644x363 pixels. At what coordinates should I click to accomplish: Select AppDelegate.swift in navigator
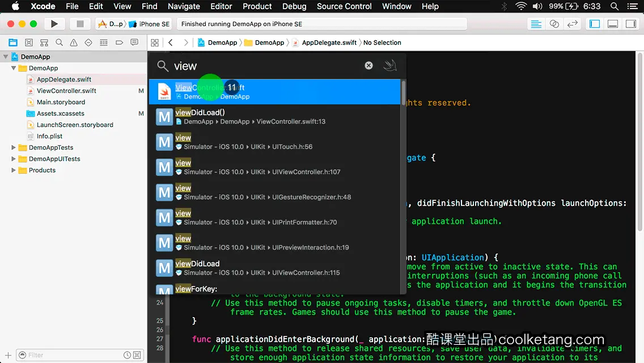pyautogui.click(x=63, y=79)
